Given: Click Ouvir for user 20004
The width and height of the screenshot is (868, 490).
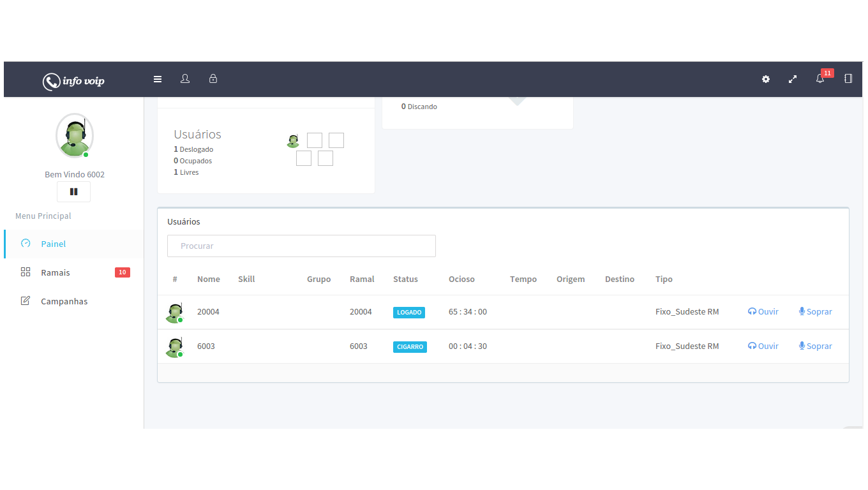Looking at the screenshot, I should pos(763,312).
